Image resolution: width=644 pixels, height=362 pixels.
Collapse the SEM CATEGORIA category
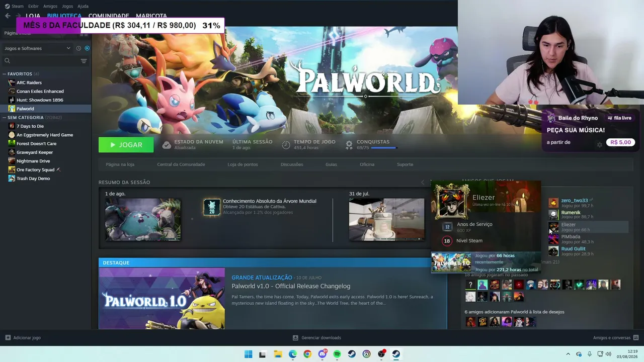click(x=4, y=118)
